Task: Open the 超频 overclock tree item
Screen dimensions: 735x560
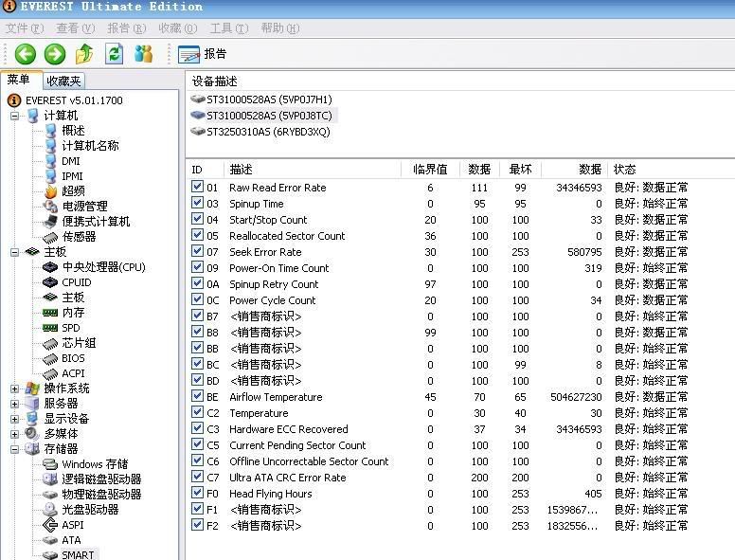Action: 73,191
